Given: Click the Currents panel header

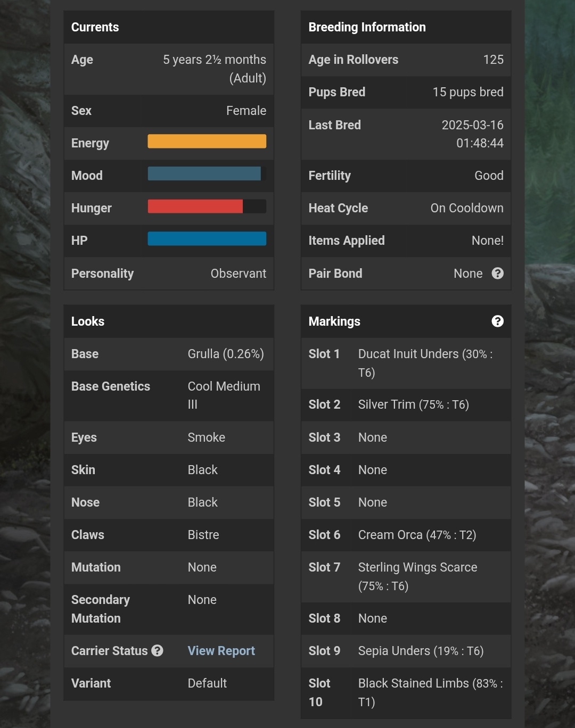Looking at the screenshot, I should (x=95, y=27).
